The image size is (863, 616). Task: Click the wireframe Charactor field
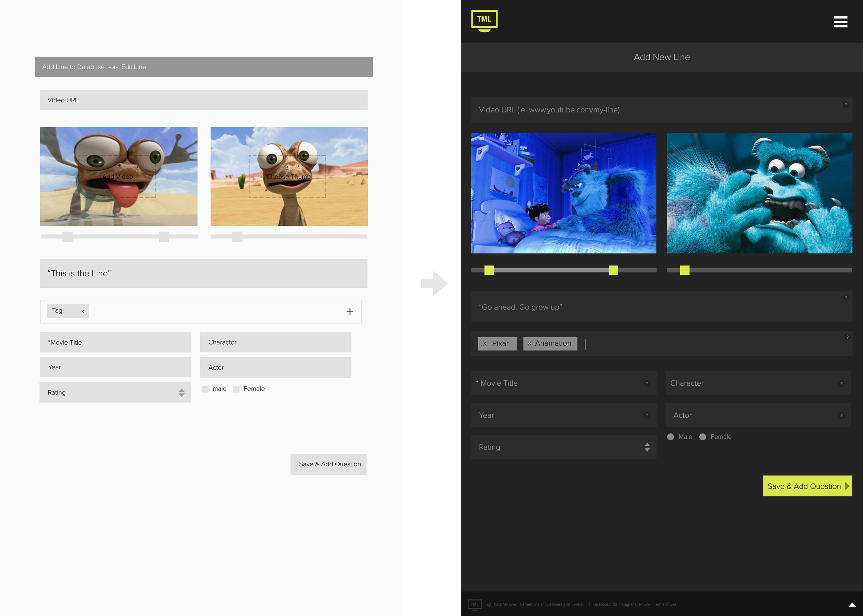click(x=276, y=342)
